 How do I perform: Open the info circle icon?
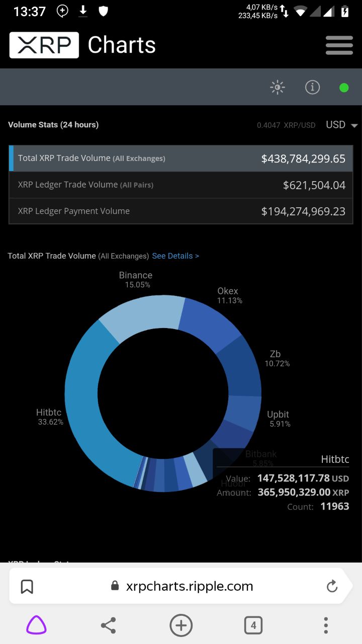point(312,88)
